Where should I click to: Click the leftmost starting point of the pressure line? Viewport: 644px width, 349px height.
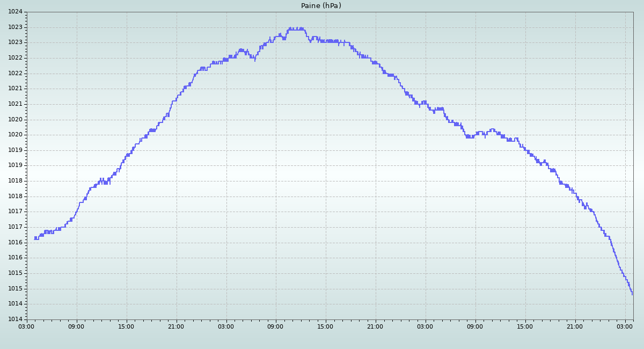point(35,238)
